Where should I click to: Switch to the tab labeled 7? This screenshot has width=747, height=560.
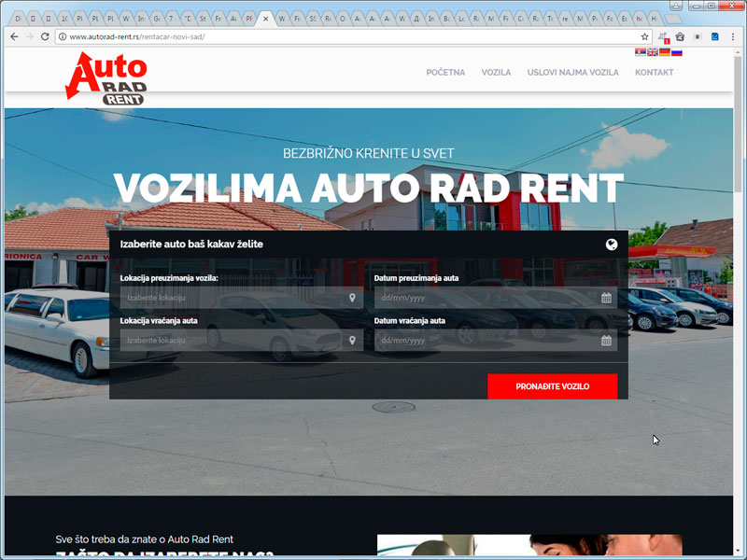coord(171,19)
